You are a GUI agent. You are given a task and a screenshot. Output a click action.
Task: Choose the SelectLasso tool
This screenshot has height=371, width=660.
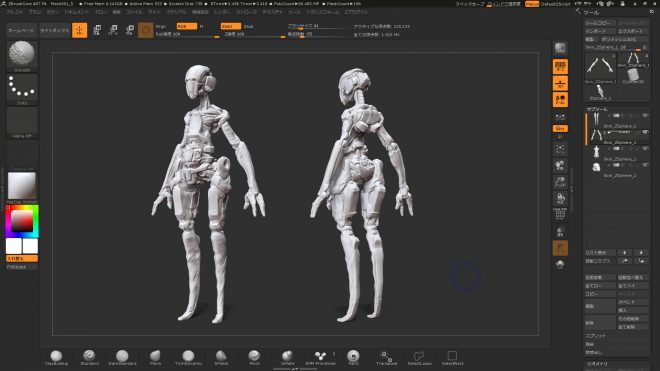(x=419, y=358)
